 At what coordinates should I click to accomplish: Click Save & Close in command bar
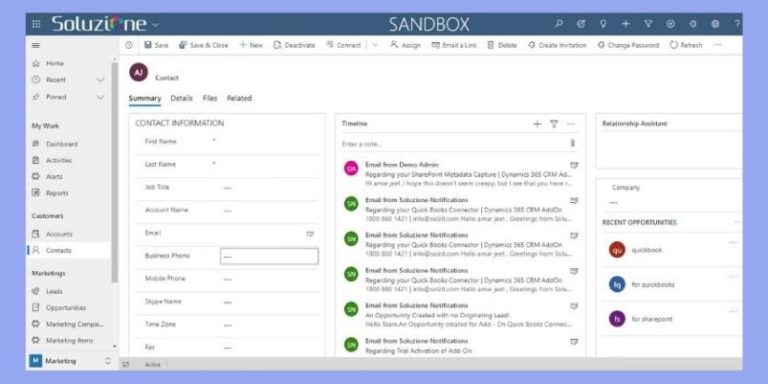(203, 45)
